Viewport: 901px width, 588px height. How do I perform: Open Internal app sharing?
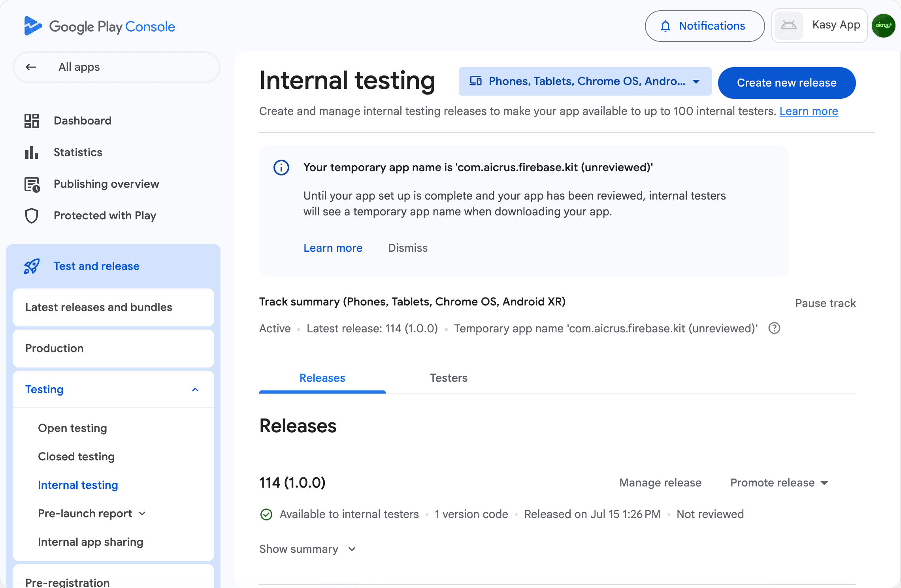90,542
